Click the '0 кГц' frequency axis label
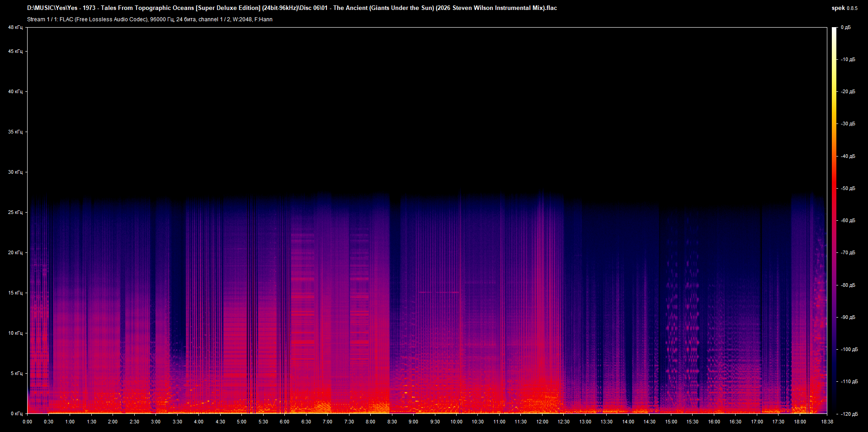This screenshot has height=432, width=868. (x=17, y=414)
